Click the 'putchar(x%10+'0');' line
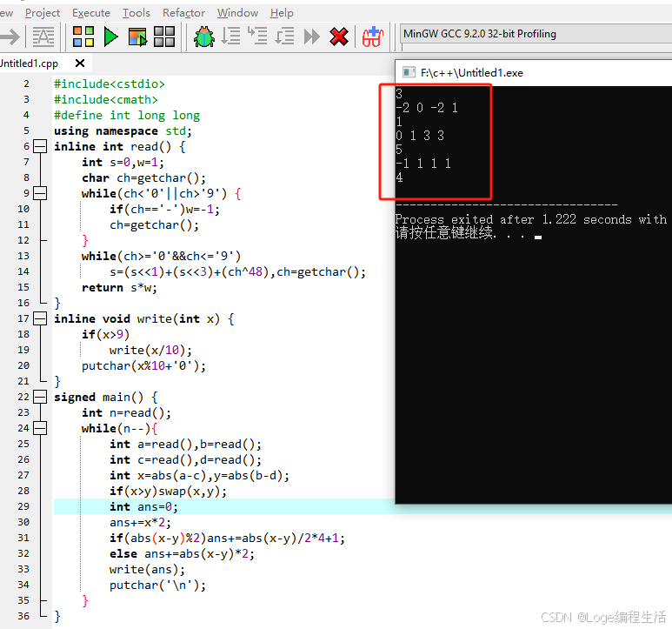This screenshot has width=672, height=629. coord(144,365)
